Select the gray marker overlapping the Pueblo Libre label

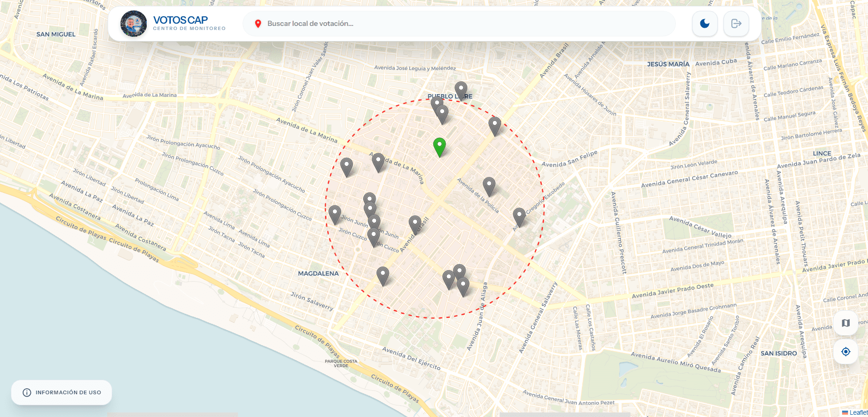[461, 91]
